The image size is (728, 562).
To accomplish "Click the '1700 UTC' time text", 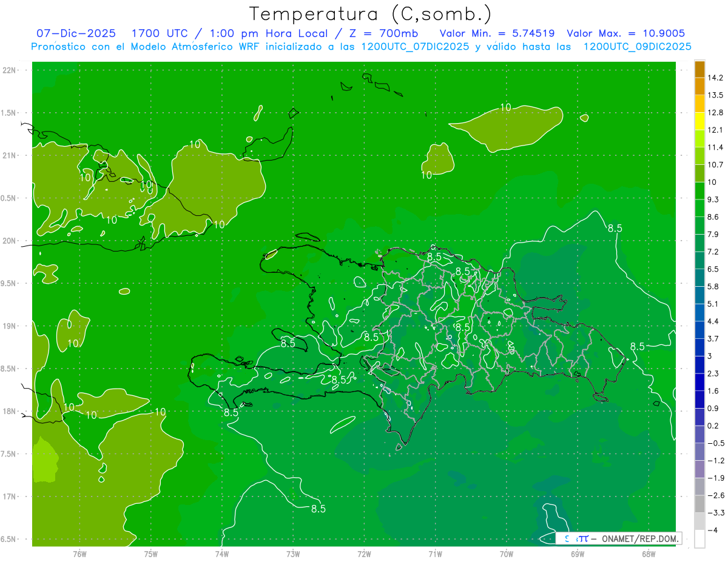I will tap(160, 33).
